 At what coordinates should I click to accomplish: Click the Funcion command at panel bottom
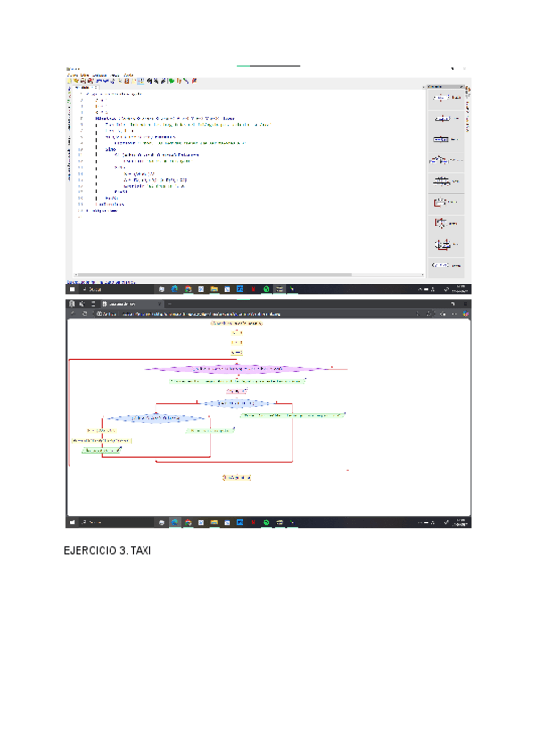click(445, 265)
